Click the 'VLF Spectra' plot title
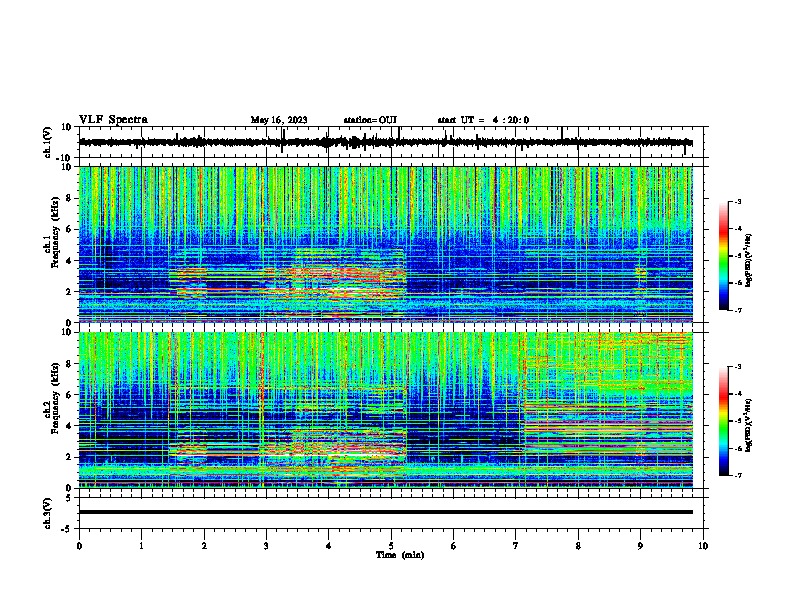This screenshot has width=792, height=612. point(113,120)
